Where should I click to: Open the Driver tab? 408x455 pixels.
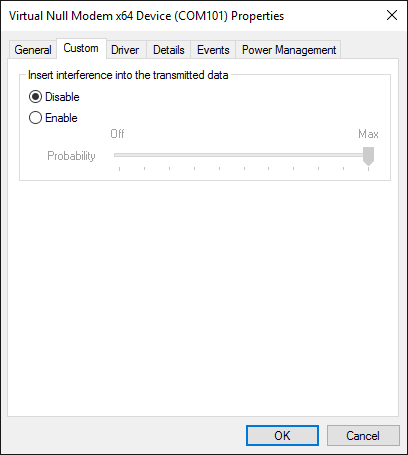[125, 50]
